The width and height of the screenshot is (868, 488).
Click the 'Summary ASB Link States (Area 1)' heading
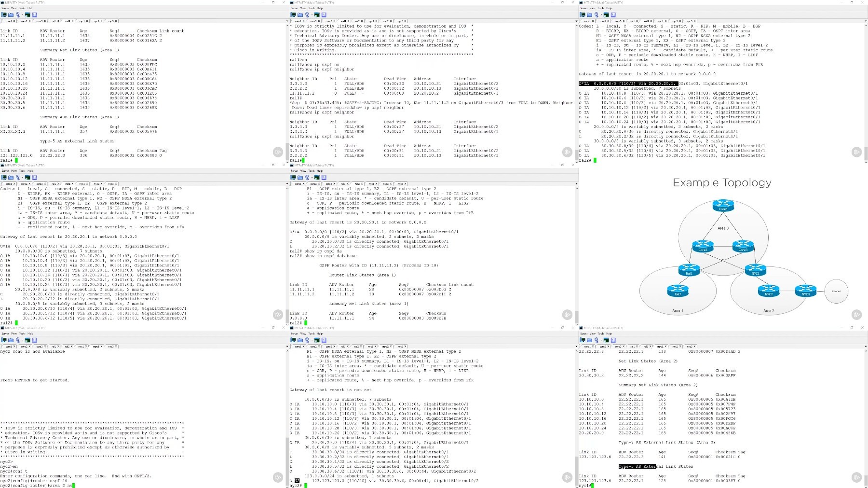click(79, 117)
